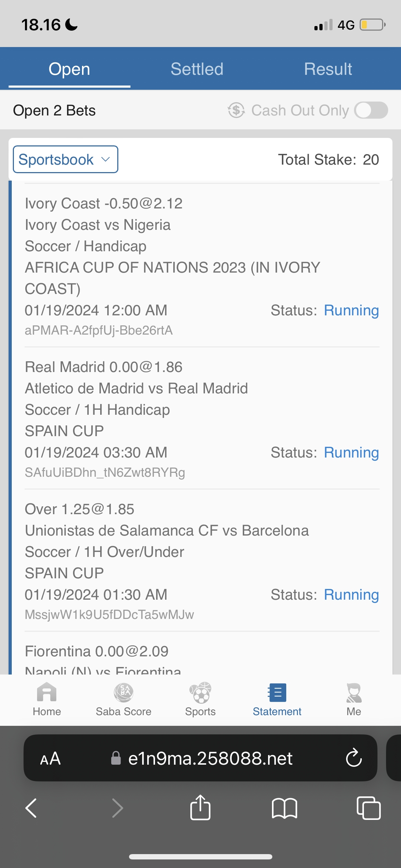
Task: Tap the e1n9ma.258088.net address field
Action: 210,758
